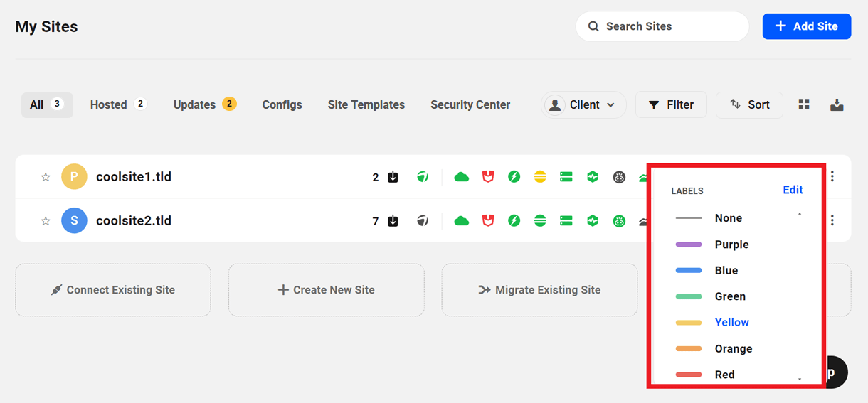The image size is (868, 403).
Task: Click the server stack icon for coolsite1.tld
Action: pyautogui.click(x=566, y=177)
